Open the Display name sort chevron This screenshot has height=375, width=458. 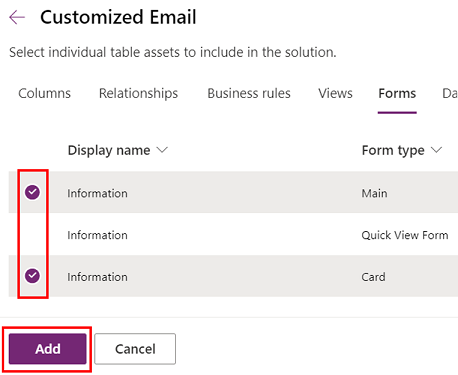click(162, 150)
